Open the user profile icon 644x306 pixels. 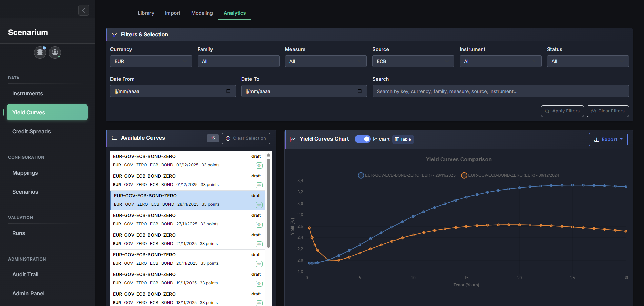click(55, 52)
